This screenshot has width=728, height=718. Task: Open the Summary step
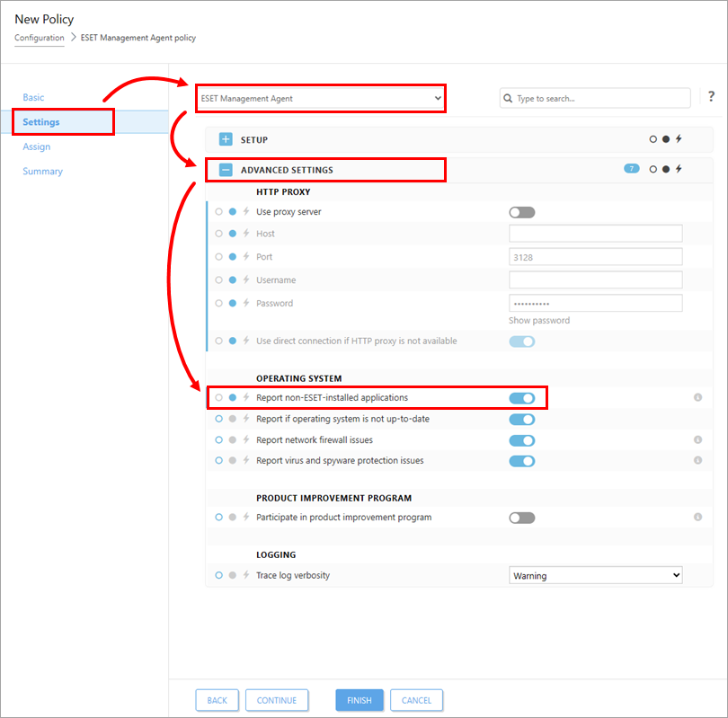43,172
